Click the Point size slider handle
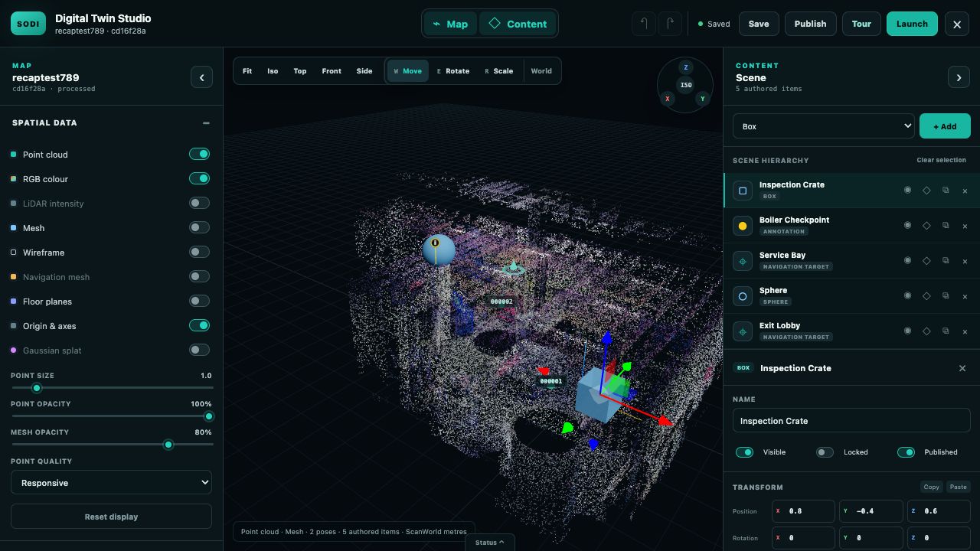 tap(36, 388)
